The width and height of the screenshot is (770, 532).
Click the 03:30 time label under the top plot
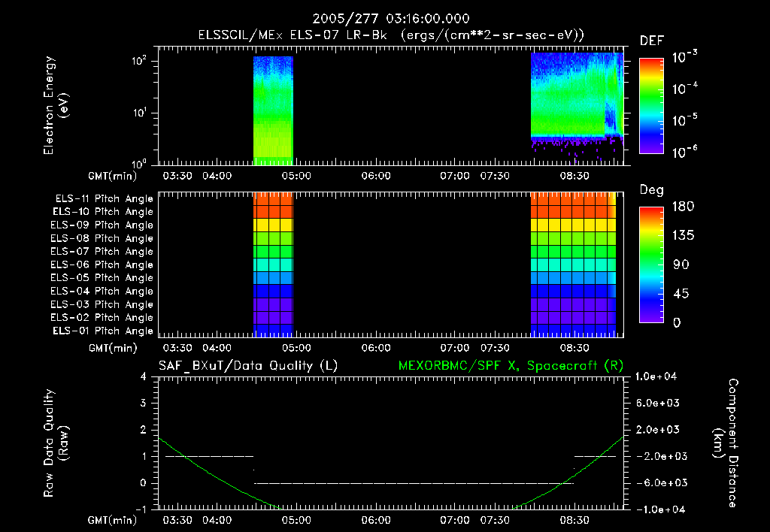[x=177, y=176]
